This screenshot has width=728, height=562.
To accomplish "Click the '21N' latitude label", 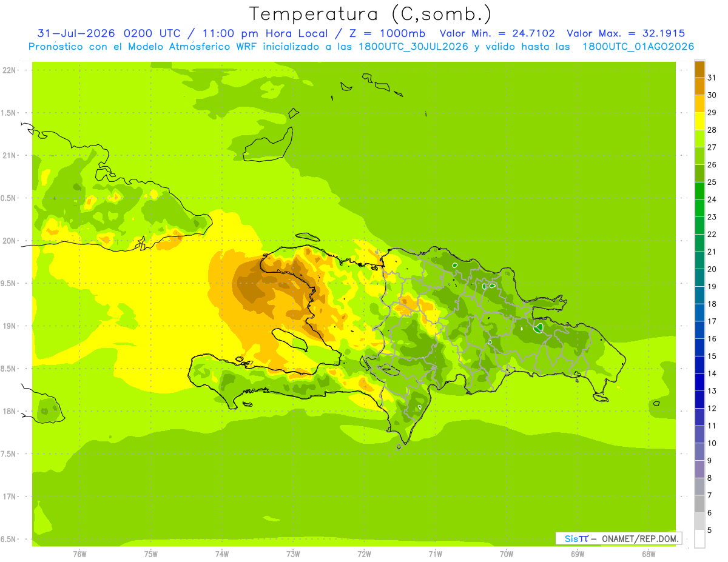I will pos(9,156).
